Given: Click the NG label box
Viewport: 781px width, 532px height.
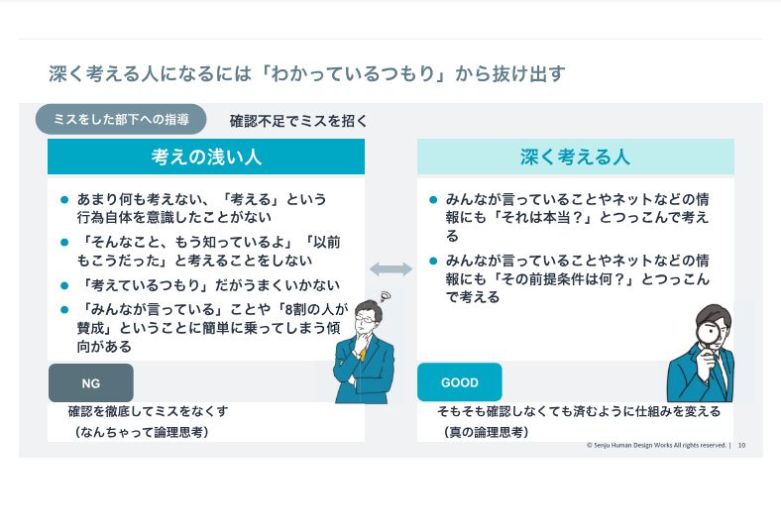Looking at the screenshot, I should pyautogui.click(x=90, y=382).
